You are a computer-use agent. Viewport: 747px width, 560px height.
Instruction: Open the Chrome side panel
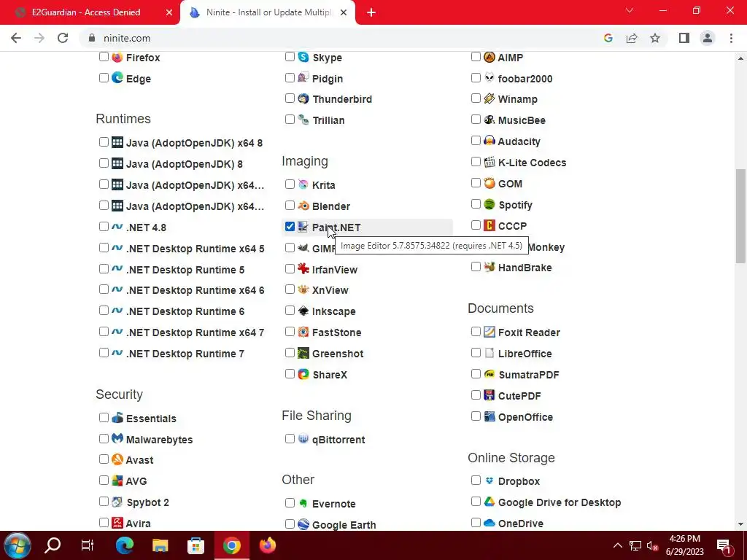pos(684,38)
